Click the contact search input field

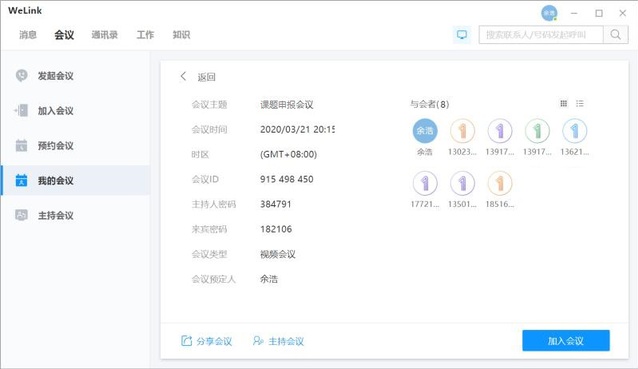(x=541, y=35)
